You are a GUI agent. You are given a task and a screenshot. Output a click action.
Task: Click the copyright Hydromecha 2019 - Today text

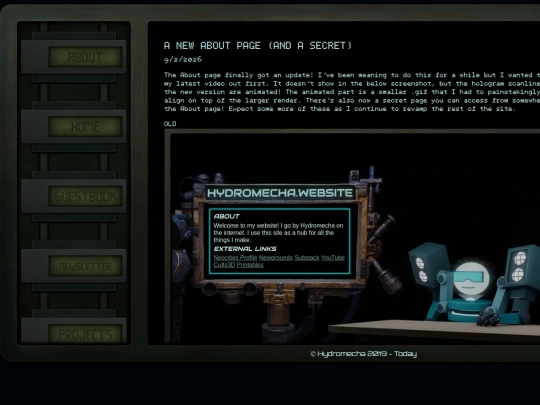coord(364,354)
